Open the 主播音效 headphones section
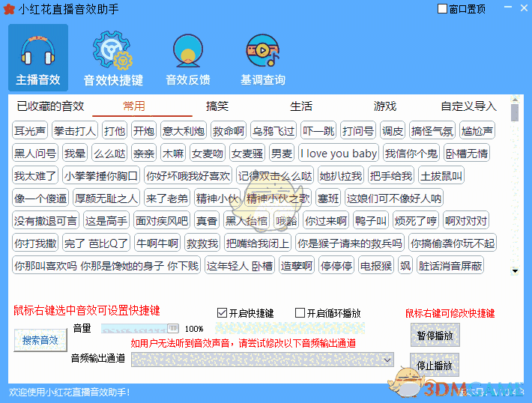 [x=38, y=58]
